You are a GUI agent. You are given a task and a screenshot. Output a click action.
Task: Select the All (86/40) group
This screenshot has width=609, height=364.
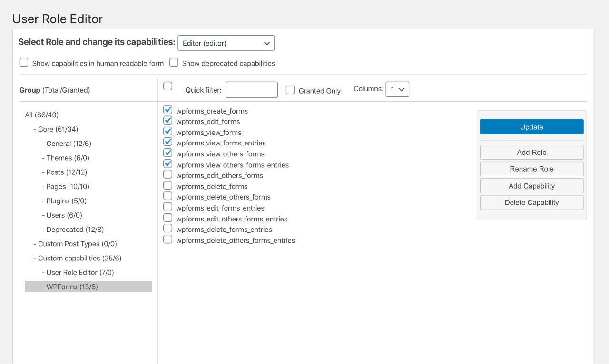[42, 115]
